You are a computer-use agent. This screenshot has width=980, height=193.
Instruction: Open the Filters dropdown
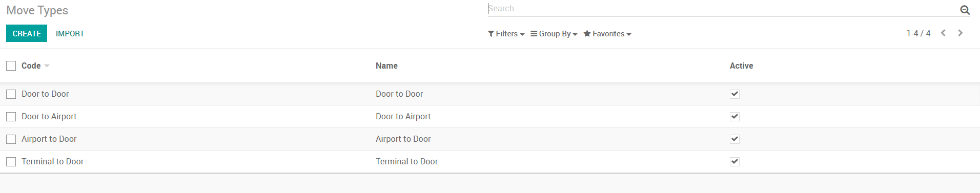[506, 34]
